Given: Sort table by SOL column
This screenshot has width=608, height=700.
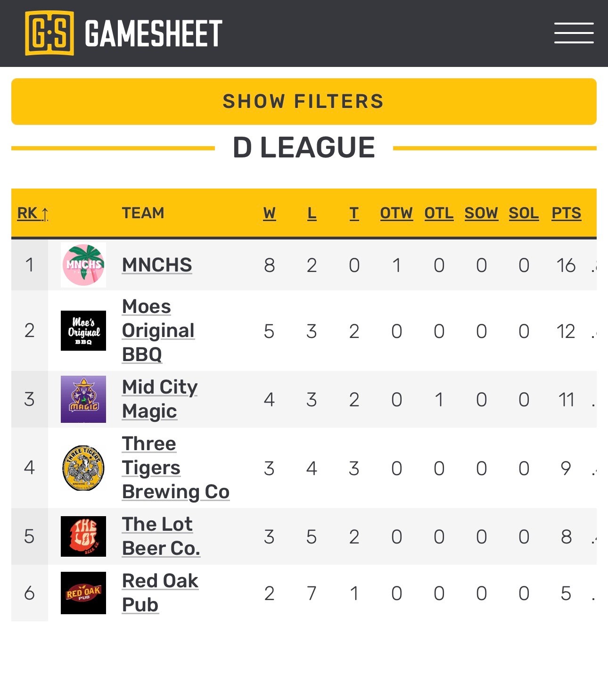Looking at the screenshot, I should click(524, 213).
